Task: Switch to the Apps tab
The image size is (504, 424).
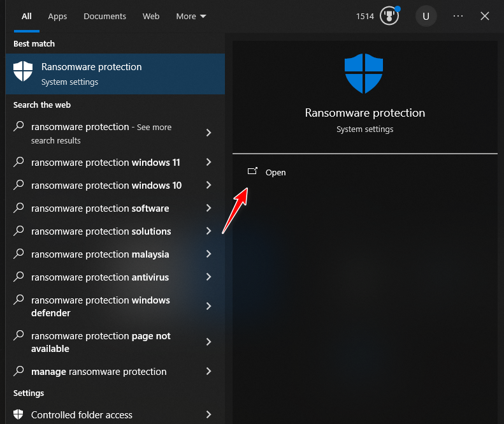Action: click(57, 16)
